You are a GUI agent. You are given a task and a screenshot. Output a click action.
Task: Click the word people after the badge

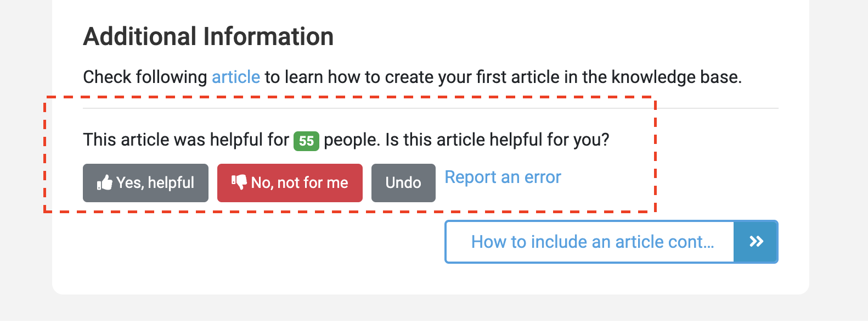351,140
